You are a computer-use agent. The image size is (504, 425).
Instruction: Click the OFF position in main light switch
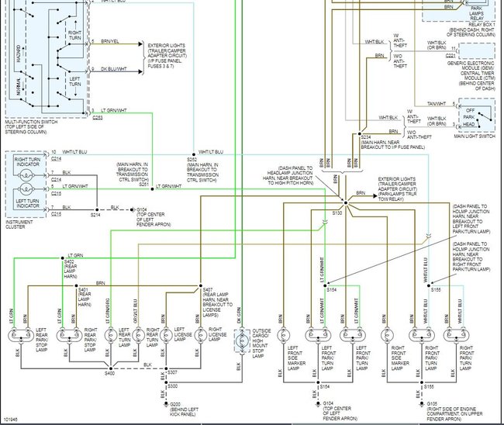pyautogui.click(x=470, y=111)
